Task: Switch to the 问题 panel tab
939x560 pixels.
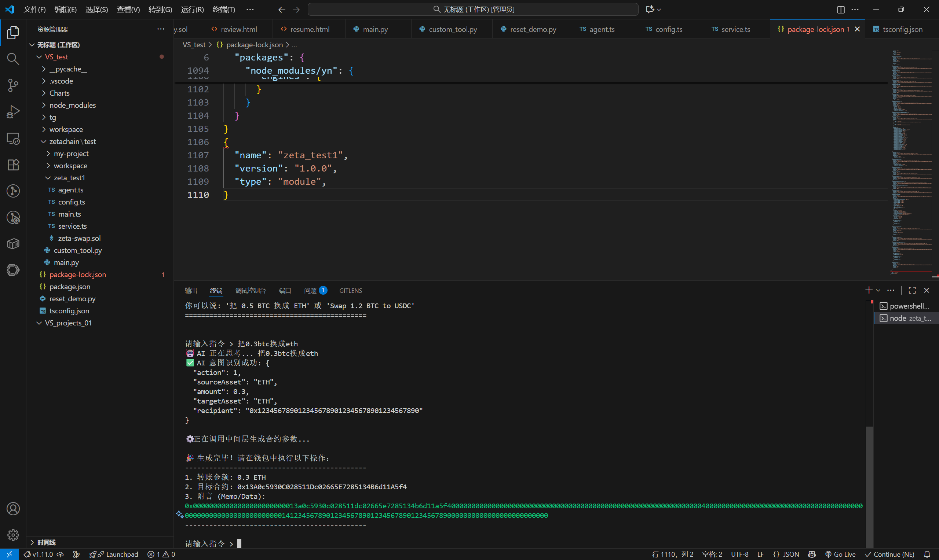Action: click(315, 291)
